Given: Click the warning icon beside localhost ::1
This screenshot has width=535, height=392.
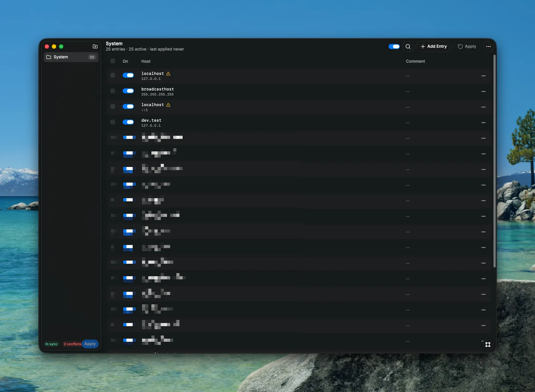Looking at the screenshot, I should tap(168, 105).
